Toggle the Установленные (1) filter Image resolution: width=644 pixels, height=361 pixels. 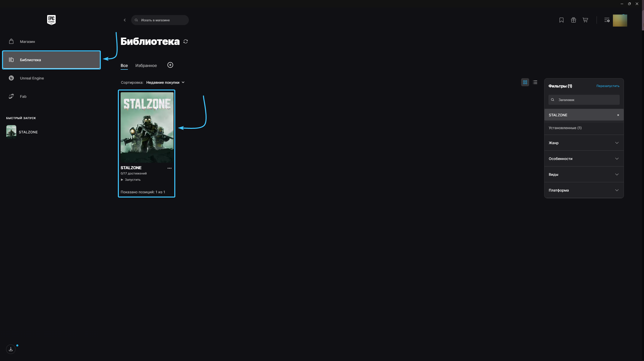(x=584, y=128)
